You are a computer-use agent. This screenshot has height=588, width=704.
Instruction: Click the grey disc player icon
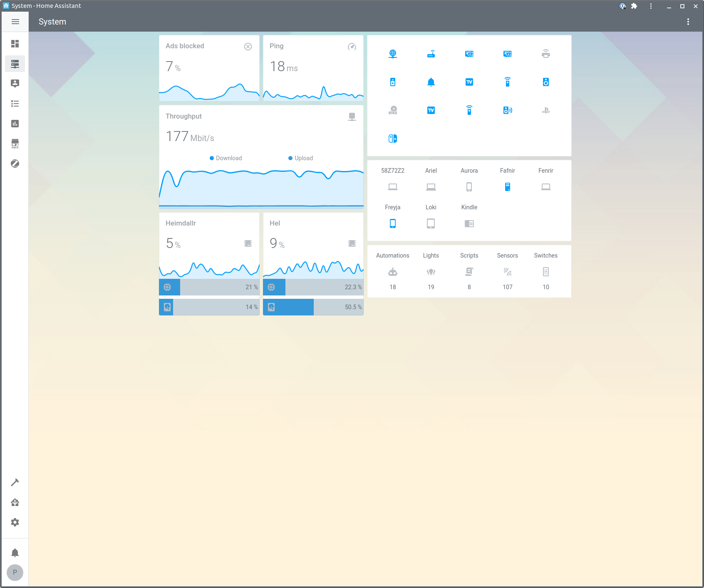click(393, 110)
